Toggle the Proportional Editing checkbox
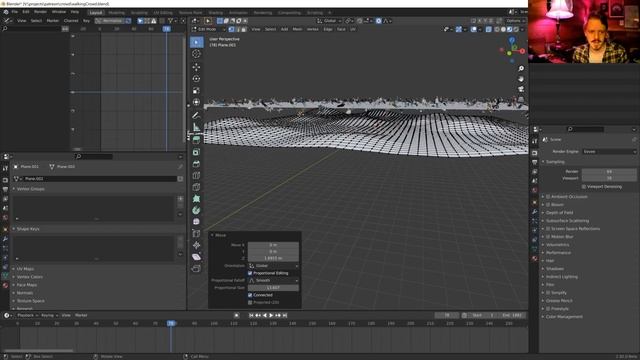The width and height of the screenshot is (640, 360). (250, 273)
